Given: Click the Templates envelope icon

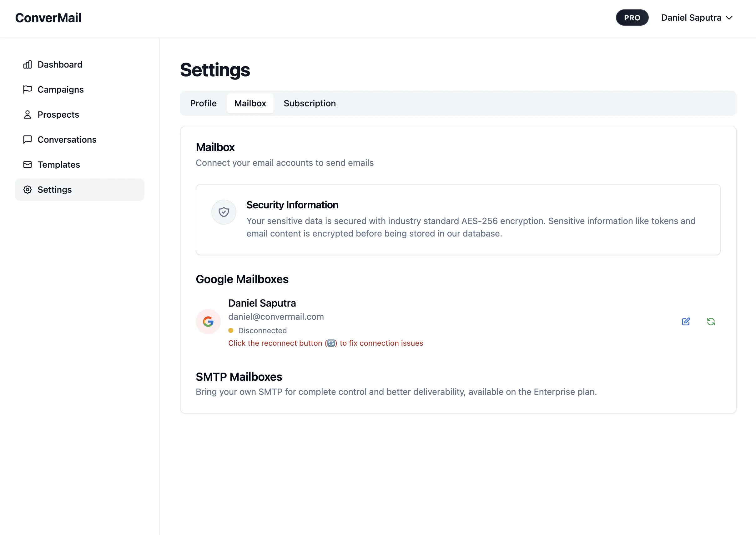Looking at the screenshot, I should [x=27, y=165].
